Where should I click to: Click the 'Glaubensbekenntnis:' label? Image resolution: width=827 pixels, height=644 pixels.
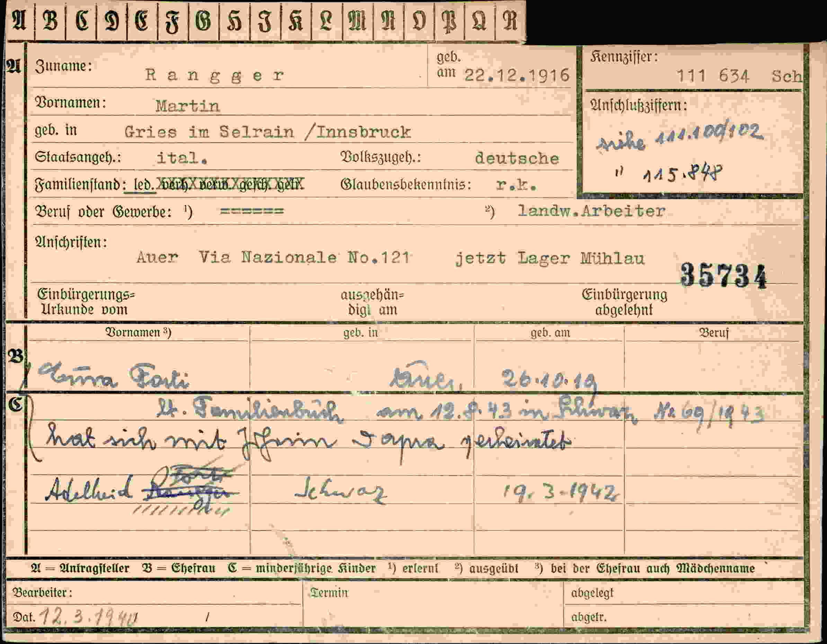click(x=406, y=185)
